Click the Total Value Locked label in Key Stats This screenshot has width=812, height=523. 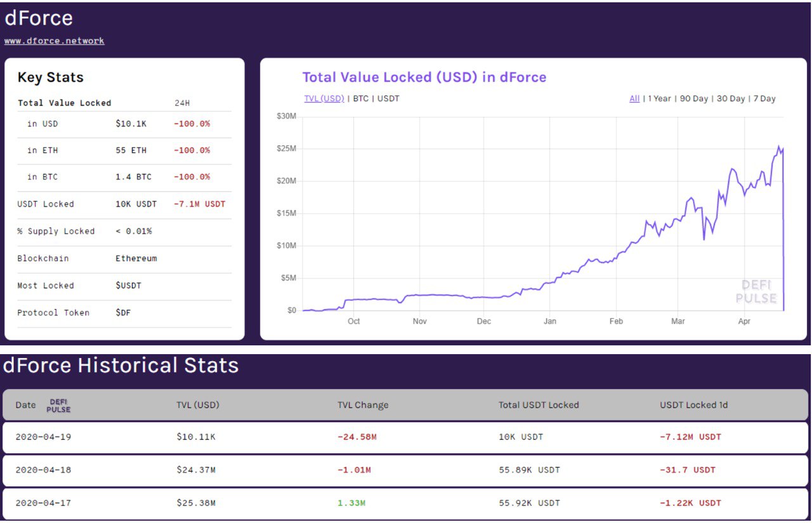pyautogui.click(x=64, y=103)
